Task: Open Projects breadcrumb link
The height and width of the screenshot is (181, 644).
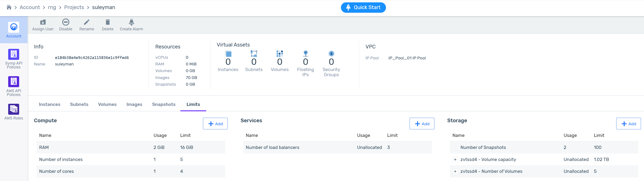Action: pyautogui.click(x=74, y=7)
